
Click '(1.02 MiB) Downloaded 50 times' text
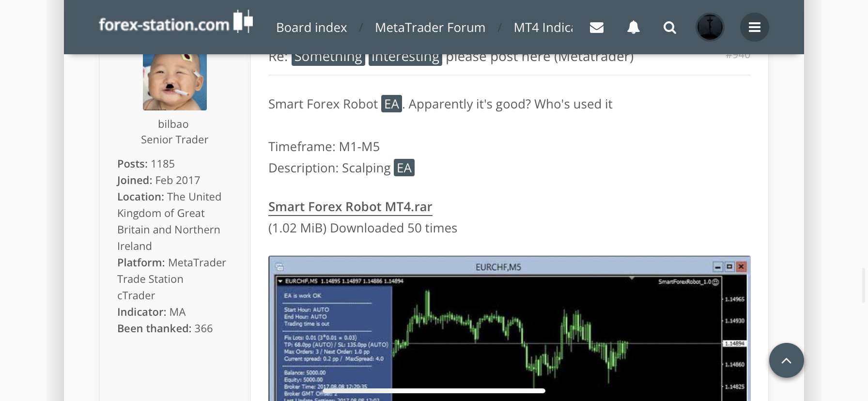coord(363,228)
